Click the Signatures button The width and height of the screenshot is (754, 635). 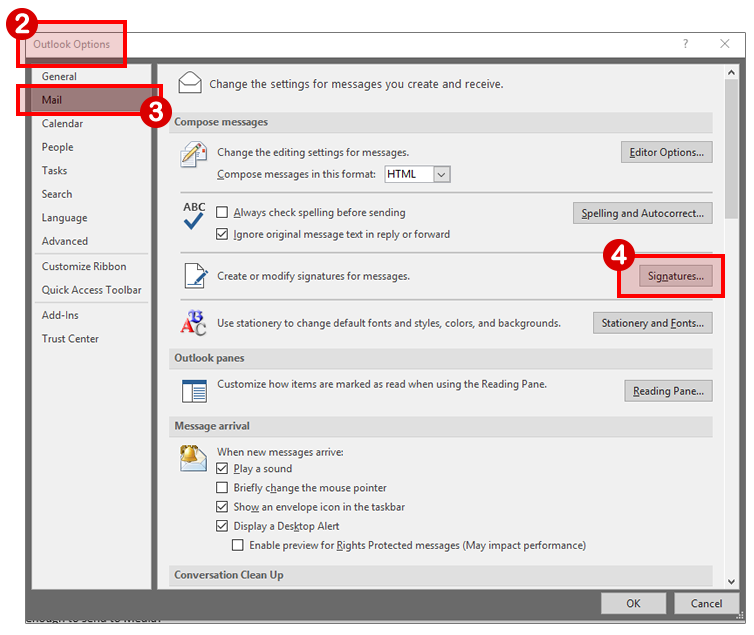676,276
